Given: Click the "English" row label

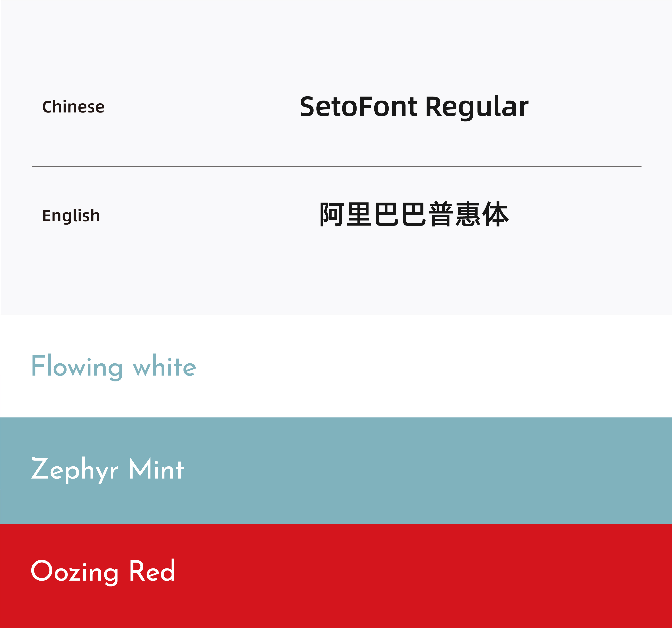Looking at the screenshot, I should (x=71, y=216).
